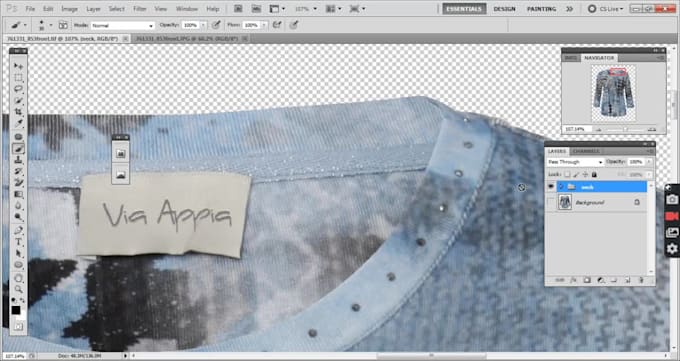Switch to the .JPG document tab at 68.2%
The height and width of the screenshot is (361, 680).
coord(187,39)
